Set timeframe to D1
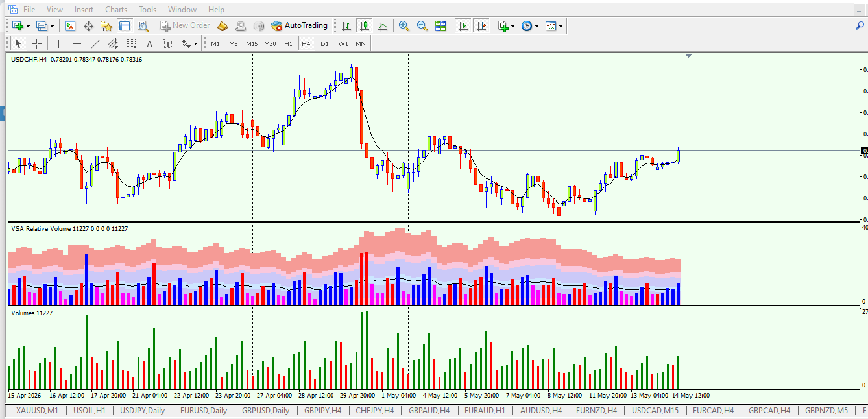The image size is (868, 419). pyautogui.click(x=324, y=44)
